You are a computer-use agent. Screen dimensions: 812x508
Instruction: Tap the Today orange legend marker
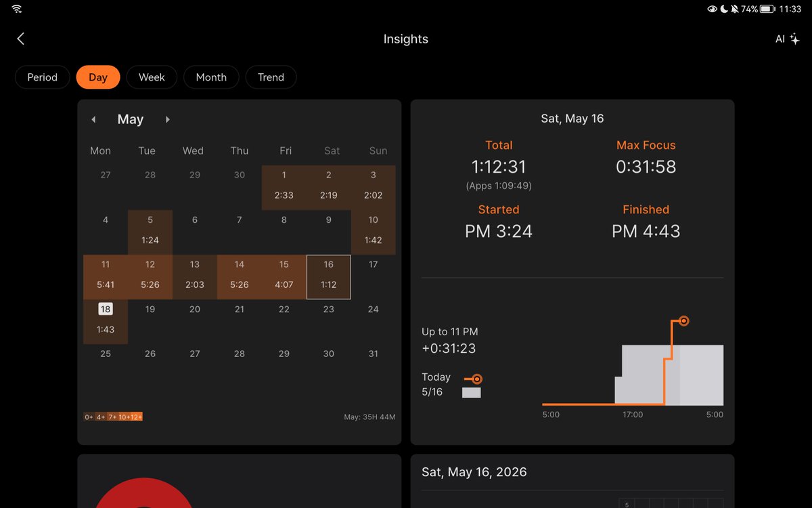pos(473,379)
